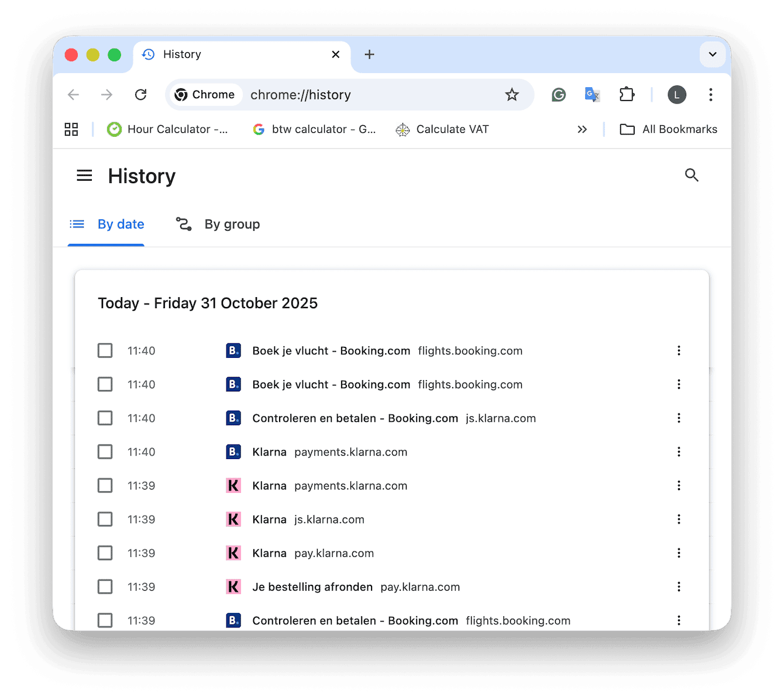This screenshot has height=700, width=784.
Task: Open the Google Translate extension icon
Action: 592,94
